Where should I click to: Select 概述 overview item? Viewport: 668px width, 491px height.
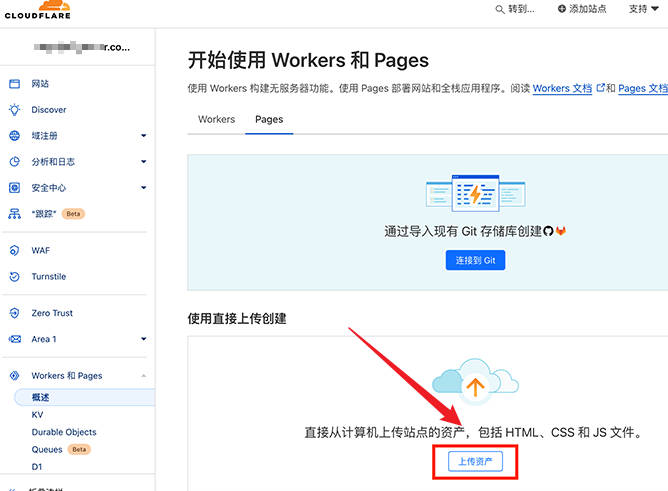tap(84, 397)
